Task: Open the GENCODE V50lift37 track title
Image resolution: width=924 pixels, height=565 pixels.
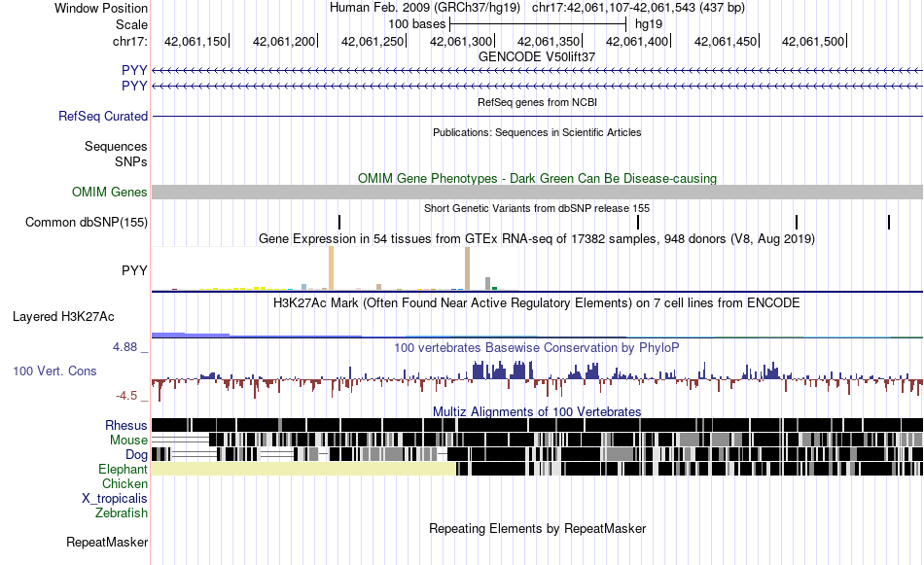Action: pos(537,56)
